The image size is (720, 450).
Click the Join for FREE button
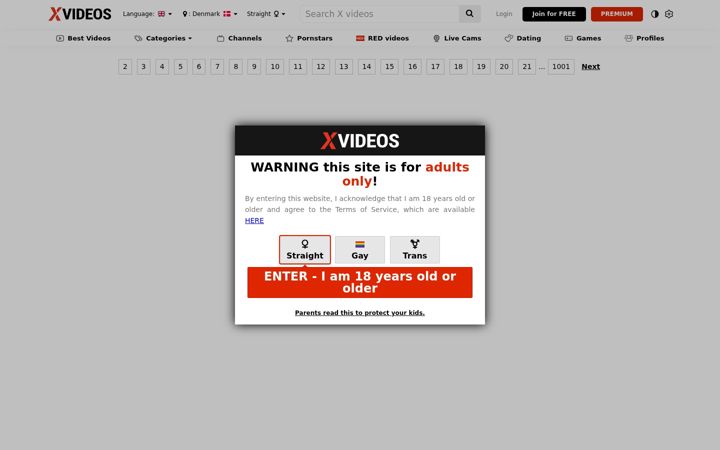[554, 14]
